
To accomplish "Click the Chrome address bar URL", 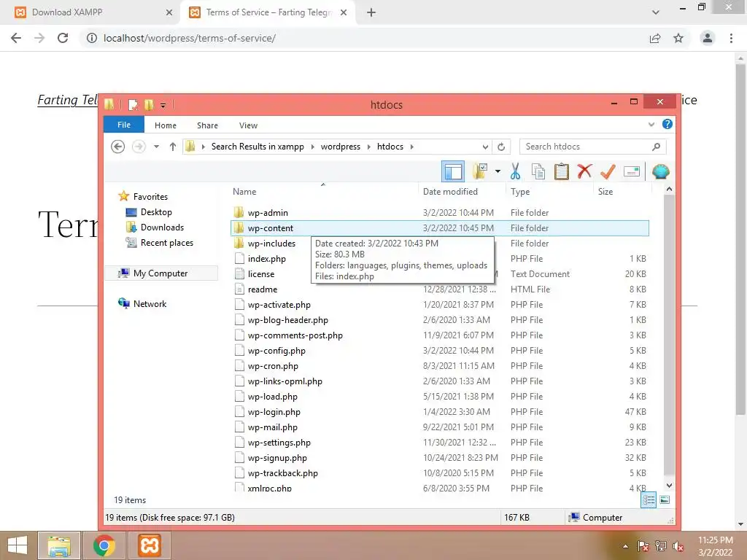I will [189, 38].
